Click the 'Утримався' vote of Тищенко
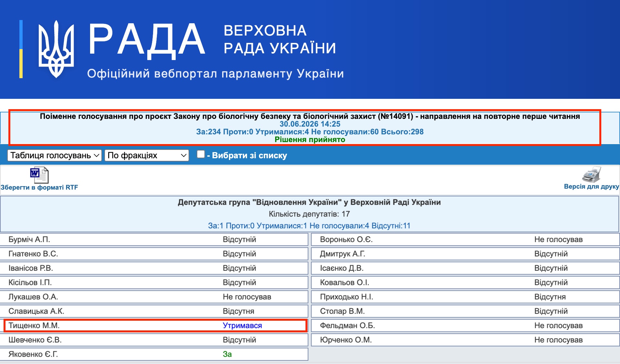Screen dimensions: 620x364 click(242, 325)
